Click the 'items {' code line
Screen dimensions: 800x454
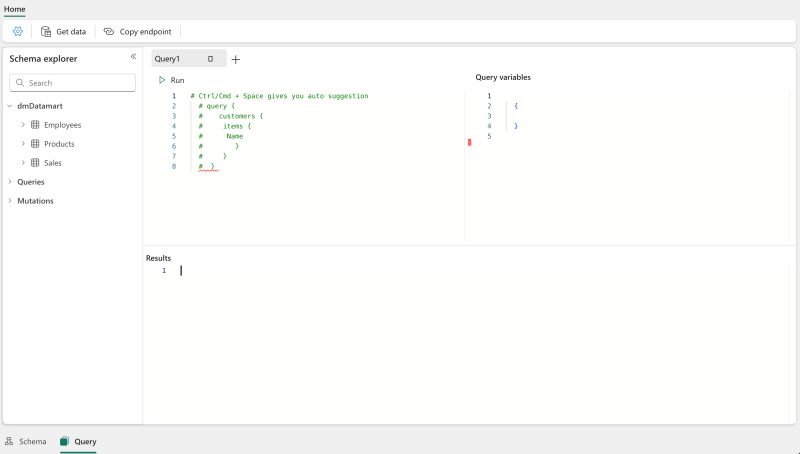click(x=237, y=126)
